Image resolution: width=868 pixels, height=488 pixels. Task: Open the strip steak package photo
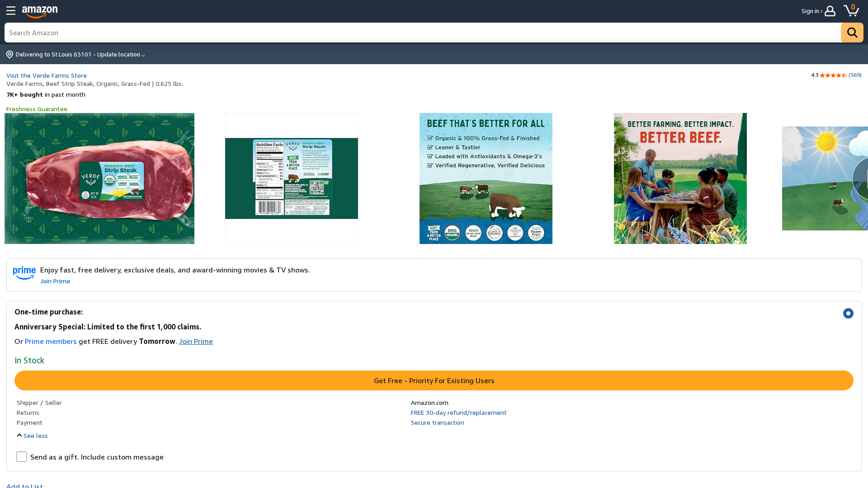point(99,178)
